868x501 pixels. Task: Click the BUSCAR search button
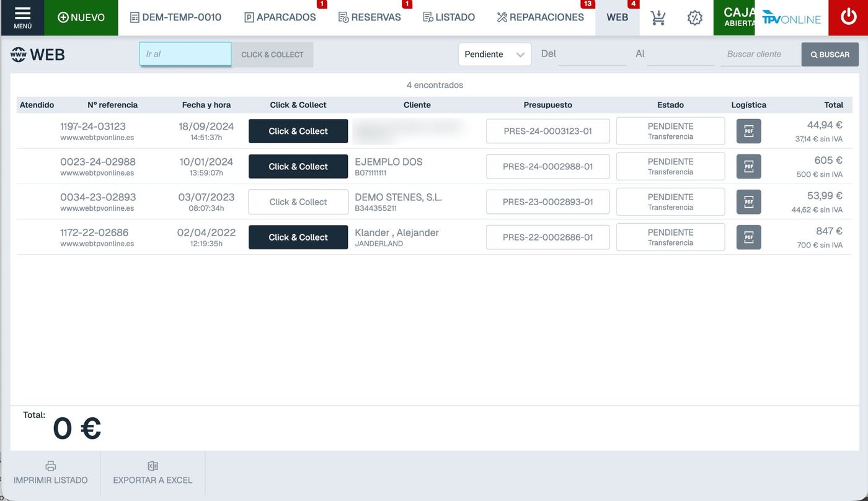[830, 55]
